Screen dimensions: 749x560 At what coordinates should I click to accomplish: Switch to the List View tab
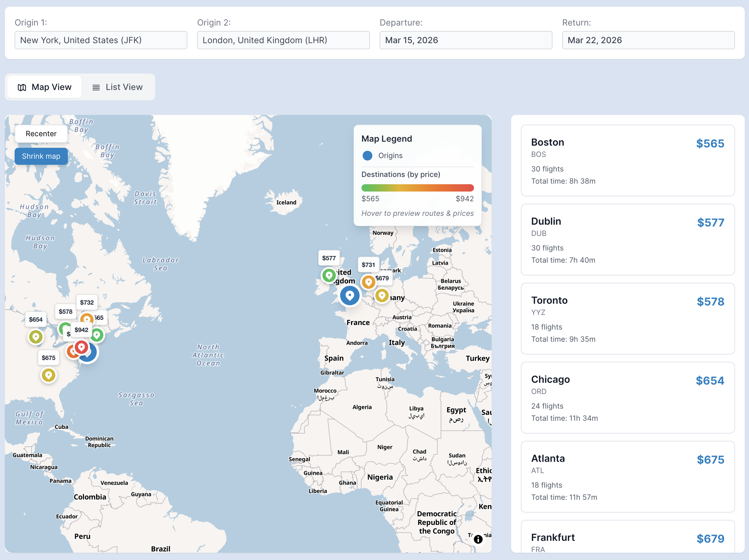pos(117,87)
